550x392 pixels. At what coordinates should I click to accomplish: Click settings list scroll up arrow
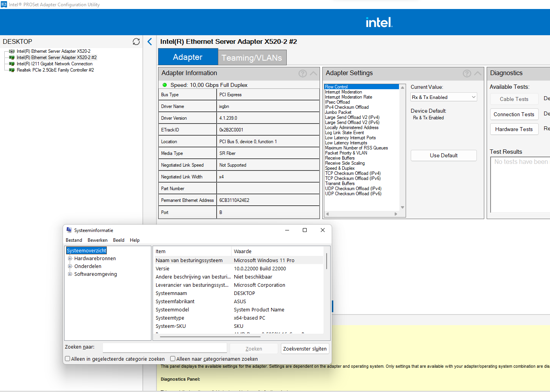point(403,87)
